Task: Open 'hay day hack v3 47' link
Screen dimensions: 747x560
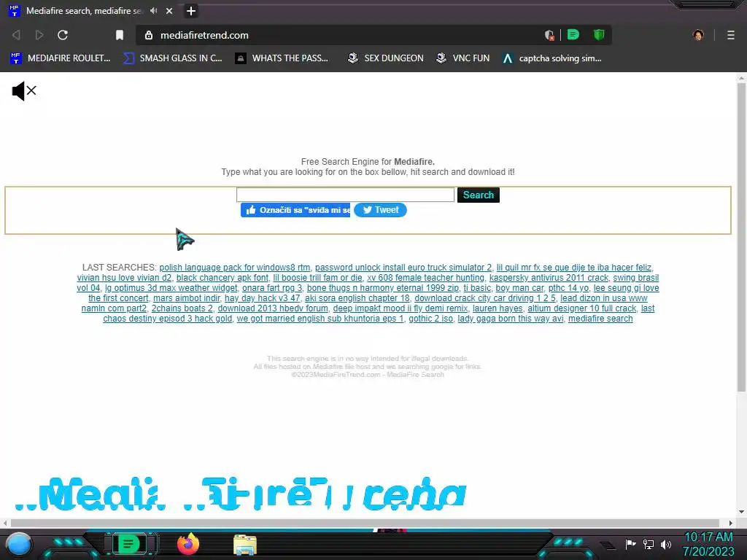Action: pos(263,298)
